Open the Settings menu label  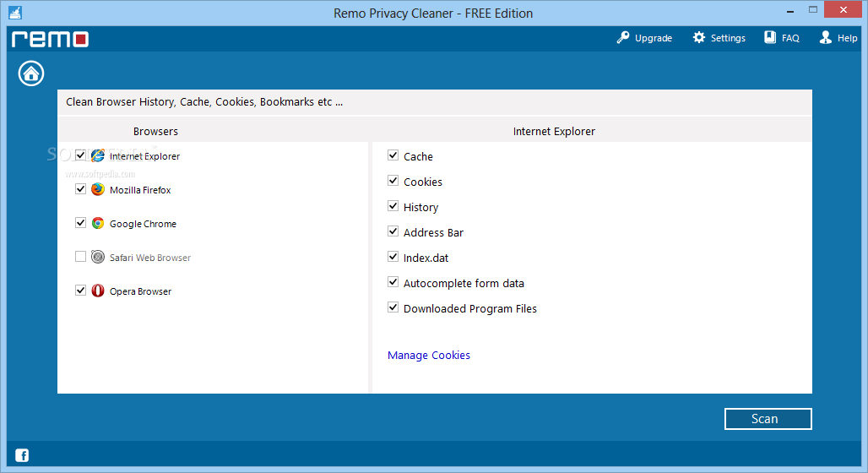click(x=728, y=38)
